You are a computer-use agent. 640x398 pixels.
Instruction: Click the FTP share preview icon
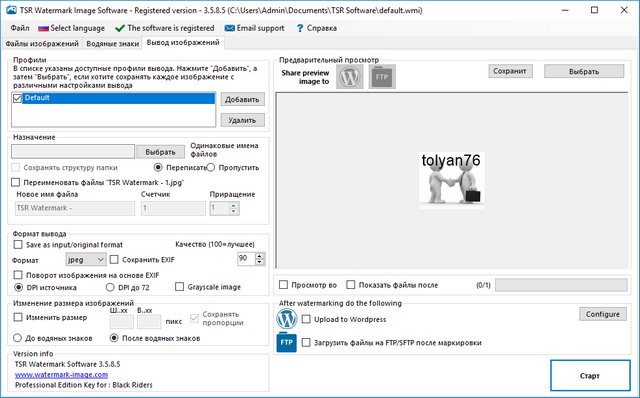click(382, 77)
